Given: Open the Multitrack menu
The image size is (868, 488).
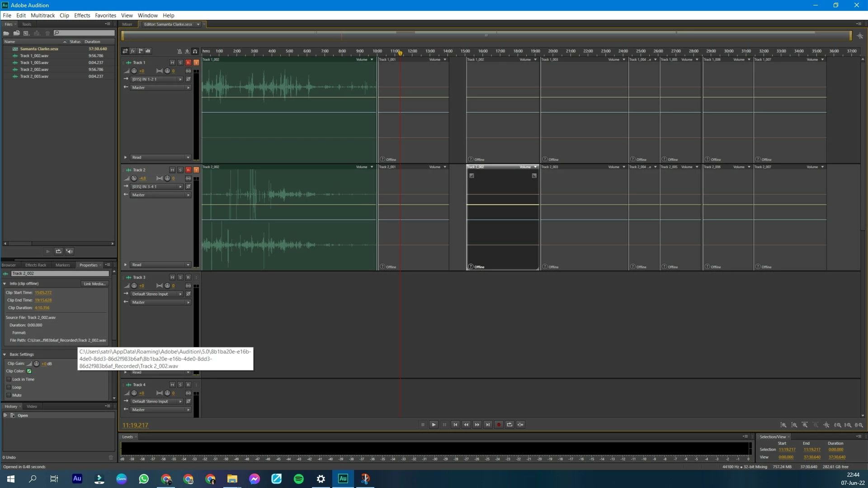Looking at the screenshot, I should [x=42, y=15].
